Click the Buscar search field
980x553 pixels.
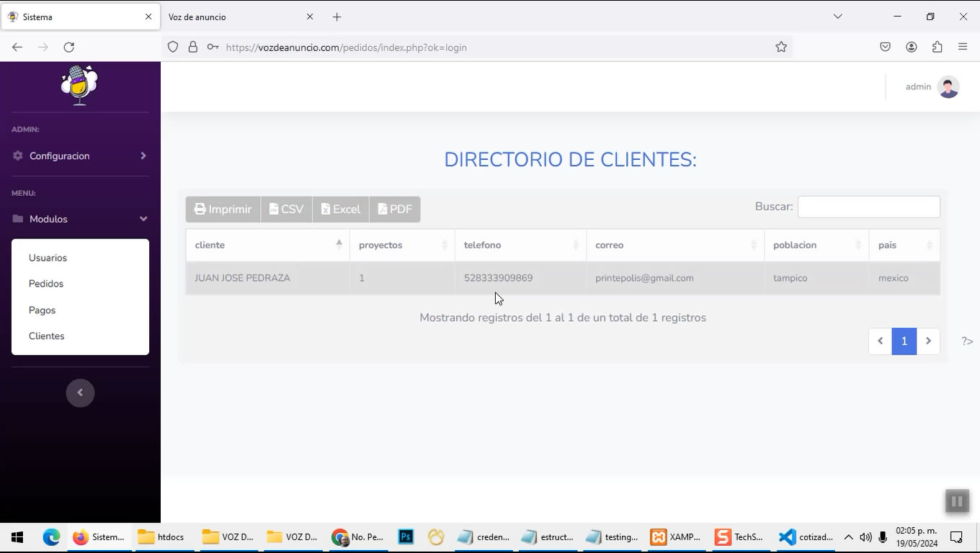click(868, 207)
